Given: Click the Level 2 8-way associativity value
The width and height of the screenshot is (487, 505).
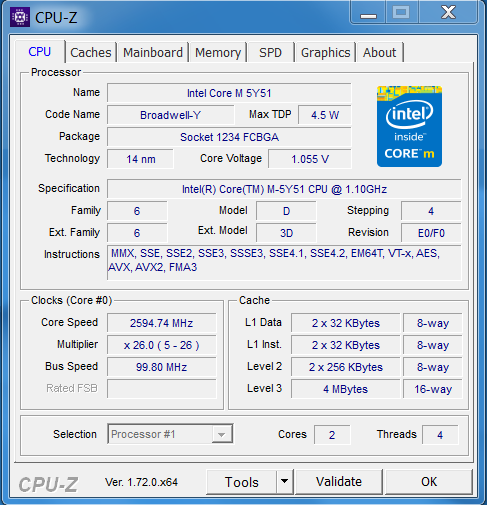Looking at the screenshot, I should [x=433, y=367].
